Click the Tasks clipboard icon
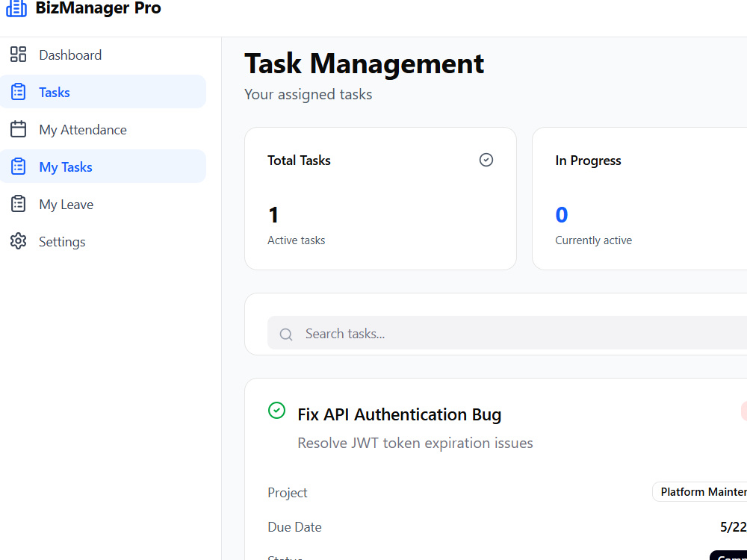The image size is (747, 560). click(18, 91)
